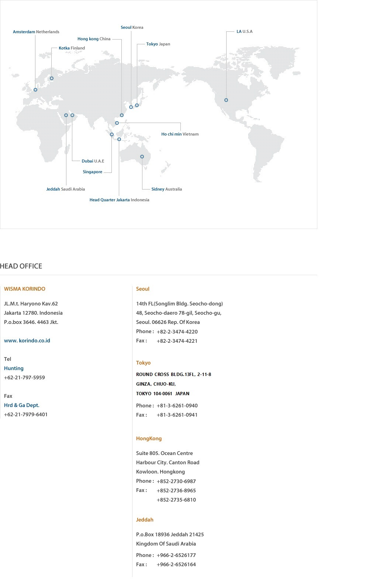369x588 pixels.
Task: Click the HEAD OFFICE section heading
Action: 21,266
